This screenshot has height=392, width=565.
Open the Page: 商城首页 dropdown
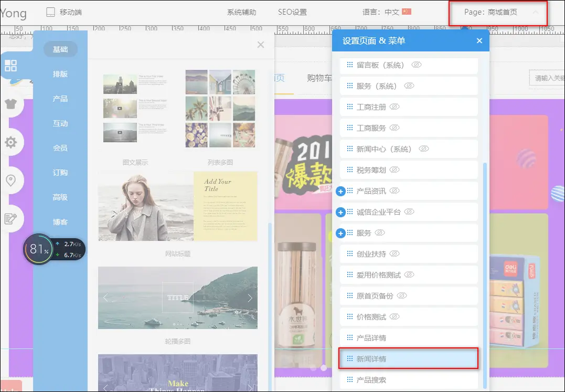(x=498, y=12)
